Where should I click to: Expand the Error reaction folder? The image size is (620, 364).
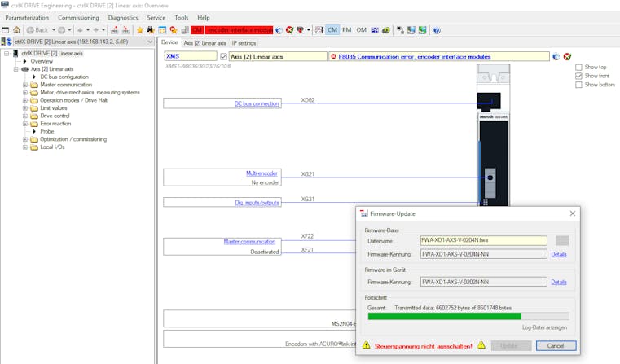point(25,124)
